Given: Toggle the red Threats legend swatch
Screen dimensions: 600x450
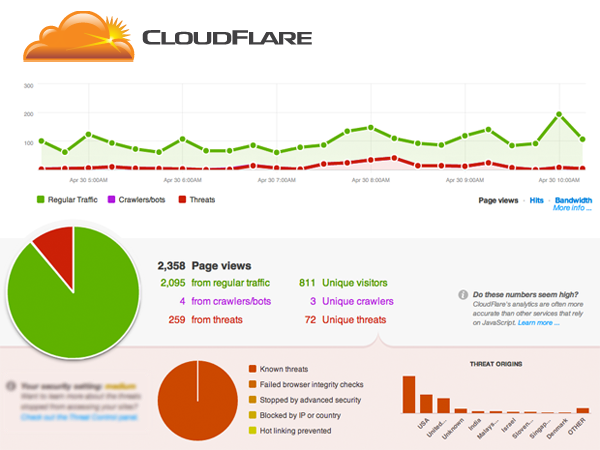Looking at the screenshot, I should click(x=181, y=200).
